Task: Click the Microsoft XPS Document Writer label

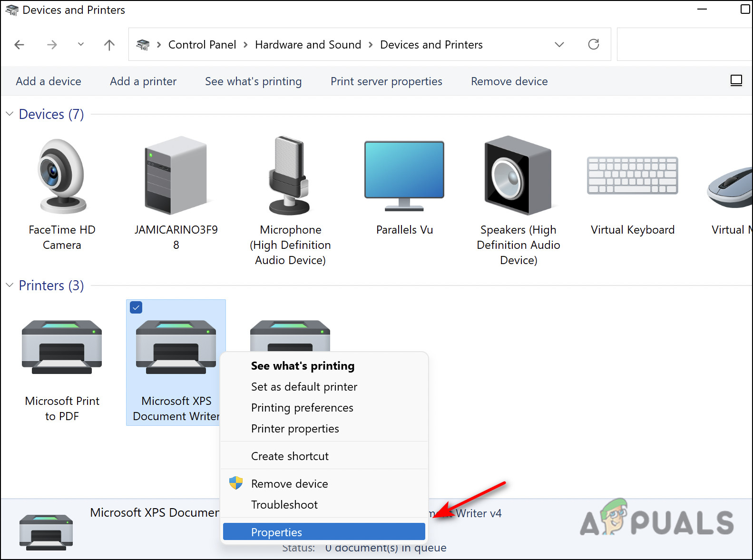Action: tap(176, 409)
